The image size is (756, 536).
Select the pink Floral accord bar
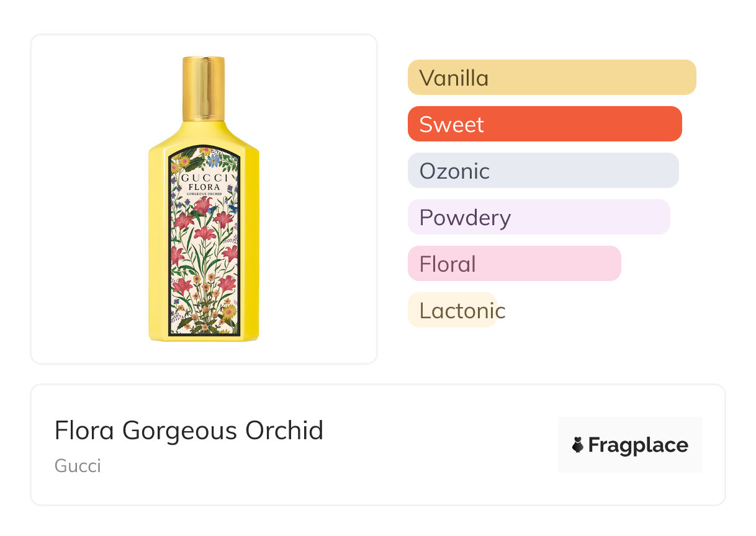[514, 264]
